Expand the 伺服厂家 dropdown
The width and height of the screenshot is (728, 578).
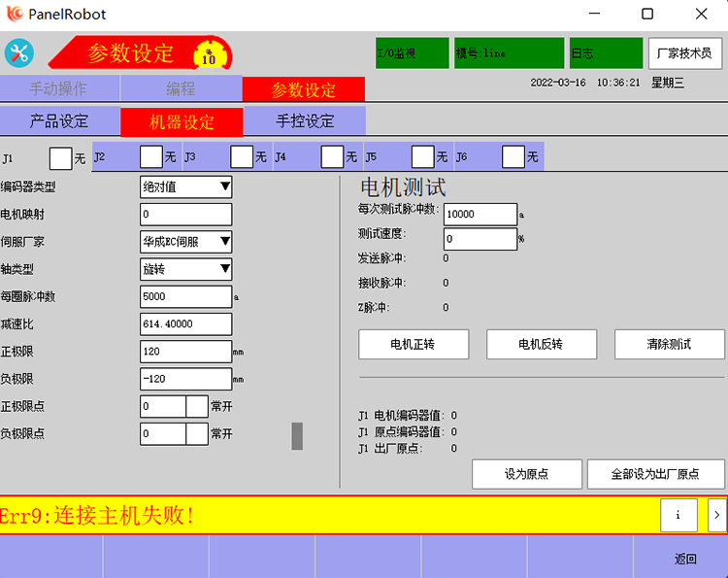coord(186,241)
